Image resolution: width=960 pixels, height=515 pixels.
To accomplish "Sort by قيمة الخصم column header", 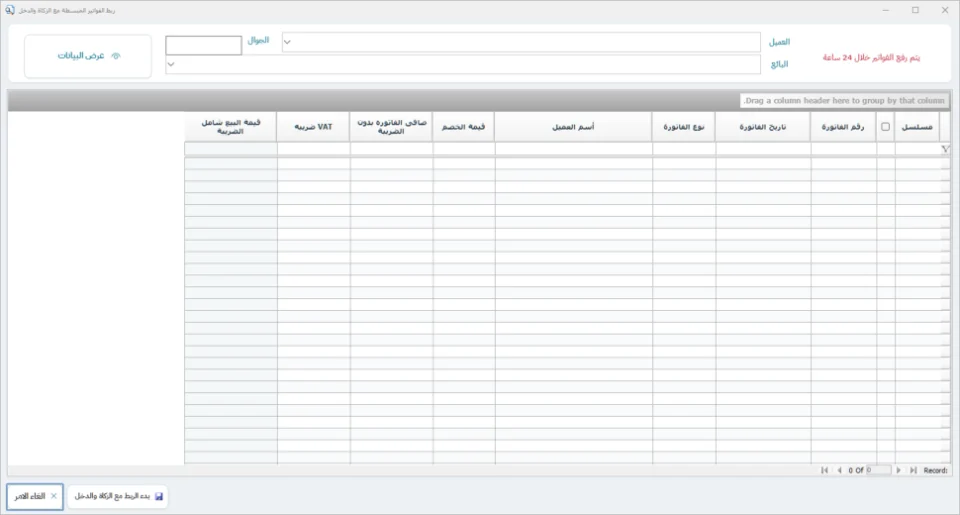I will click(x=463, y=127).
